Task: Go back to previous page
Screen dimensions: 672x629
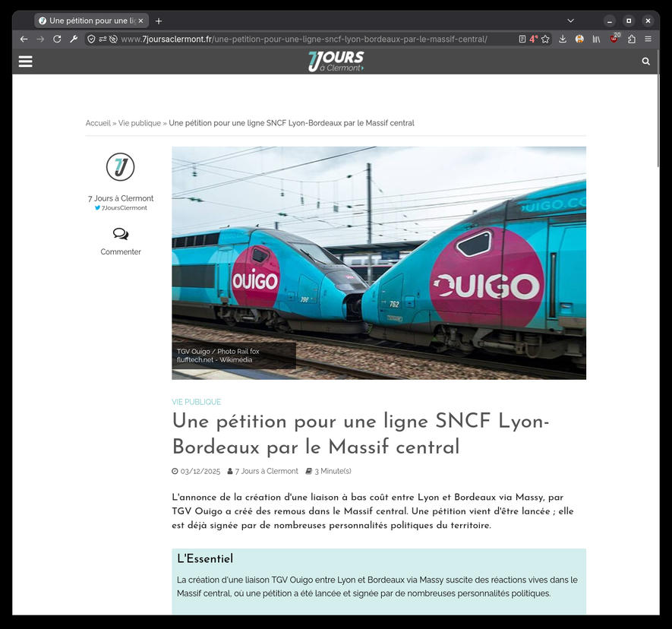Action: (x=24, y=39)
